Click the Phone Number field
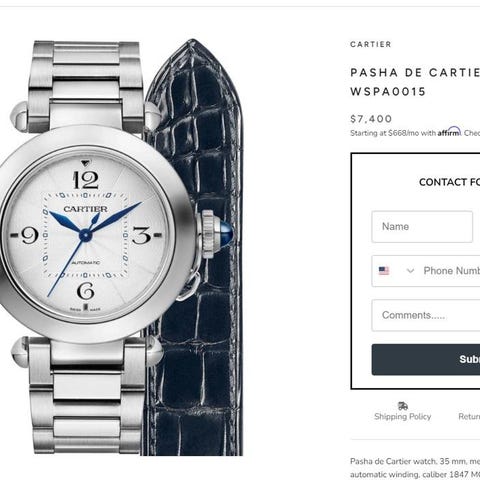The width and height of the screenshot is (480, 480). pyautogui.click(x=452, y=271)
